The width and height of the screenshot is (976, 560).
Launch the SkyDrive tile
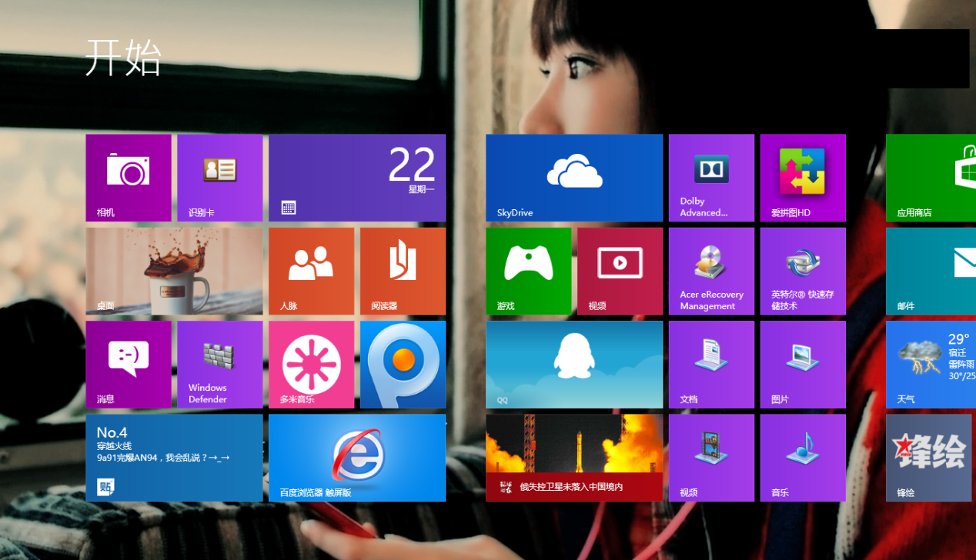tap(574, 178)
